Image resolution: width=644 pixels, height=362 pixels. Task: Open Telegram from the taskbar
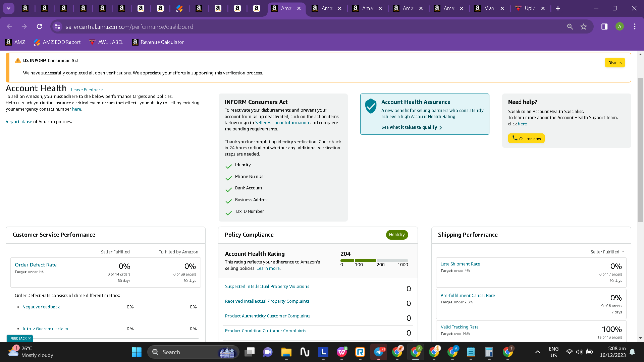(379, 352)
